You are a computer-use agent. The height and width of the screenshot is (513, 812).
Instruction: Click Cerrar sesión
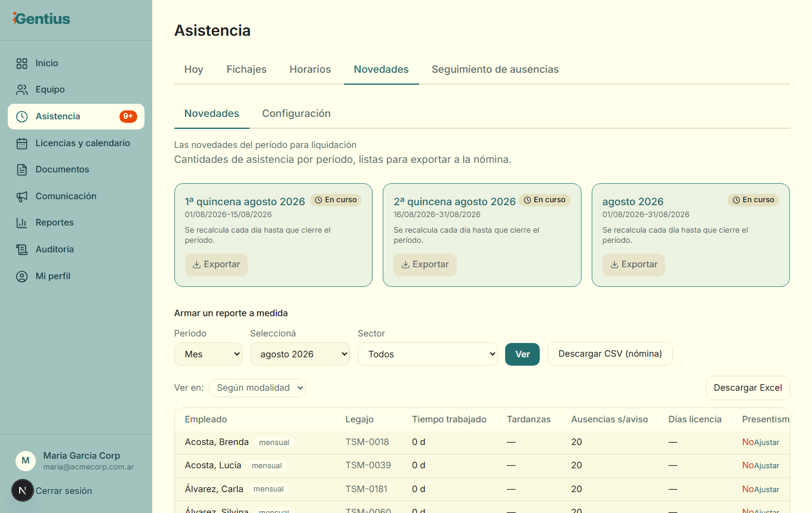coord(64,491)
